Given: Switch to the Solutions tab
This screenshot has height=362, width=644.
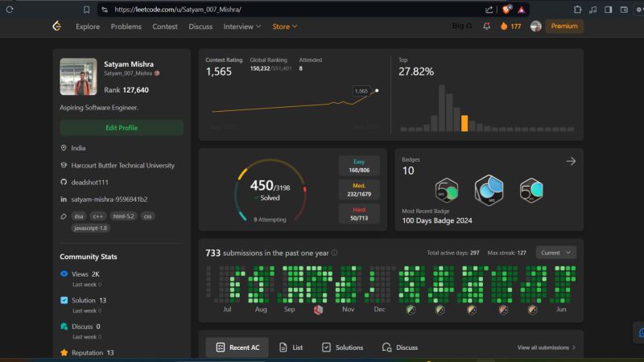Looking at the screenshot, I should 343,348.
